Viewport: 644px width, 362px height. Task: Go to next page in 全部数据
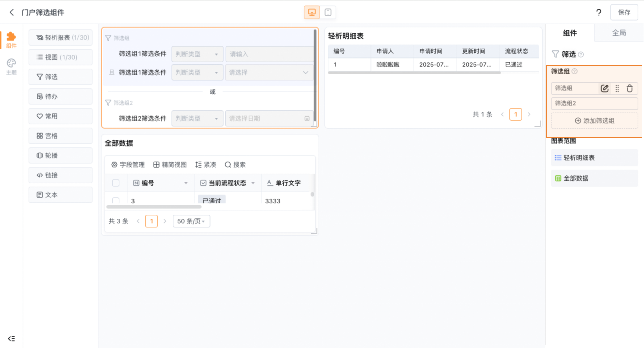[x=165, y=221]
